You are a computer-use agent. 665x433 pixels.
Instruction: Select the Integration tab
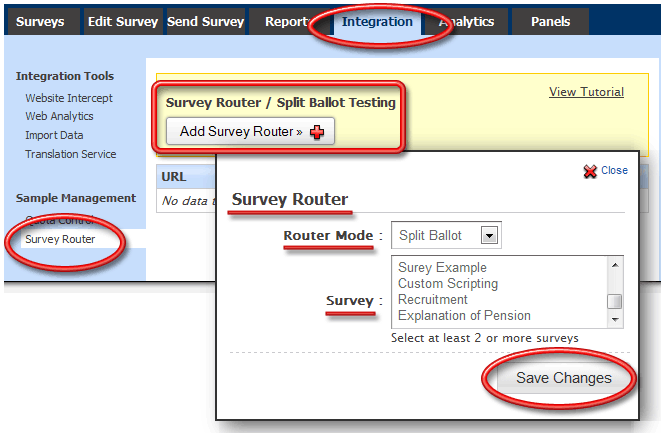tap(376, 21)
